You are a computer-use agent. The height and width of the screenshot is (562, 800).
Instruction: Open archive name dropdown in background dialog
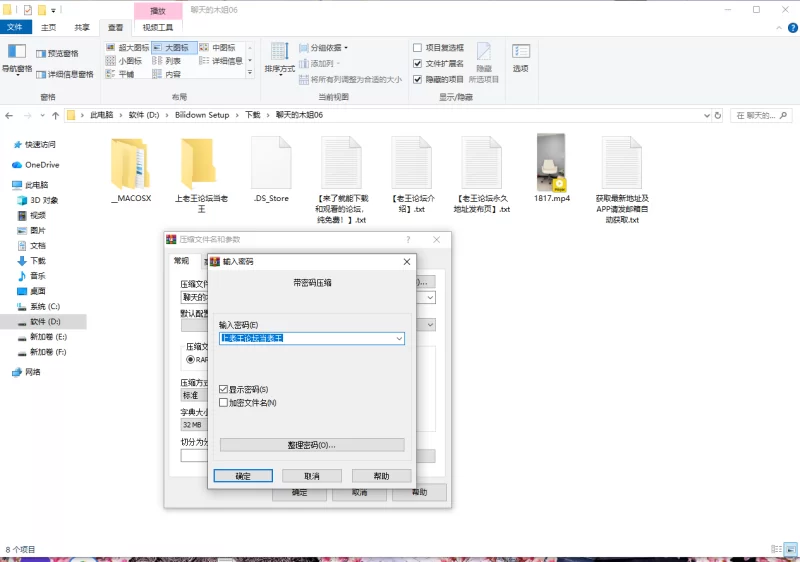click(430, 297)
